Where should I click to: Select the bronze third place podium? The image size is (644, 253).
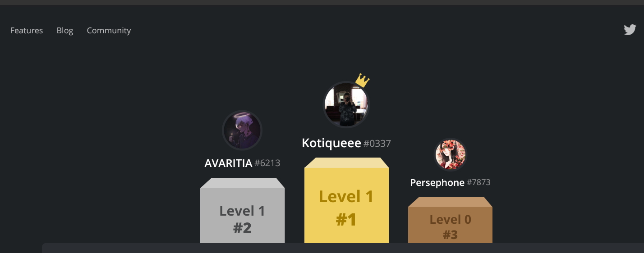pos(450,220)
